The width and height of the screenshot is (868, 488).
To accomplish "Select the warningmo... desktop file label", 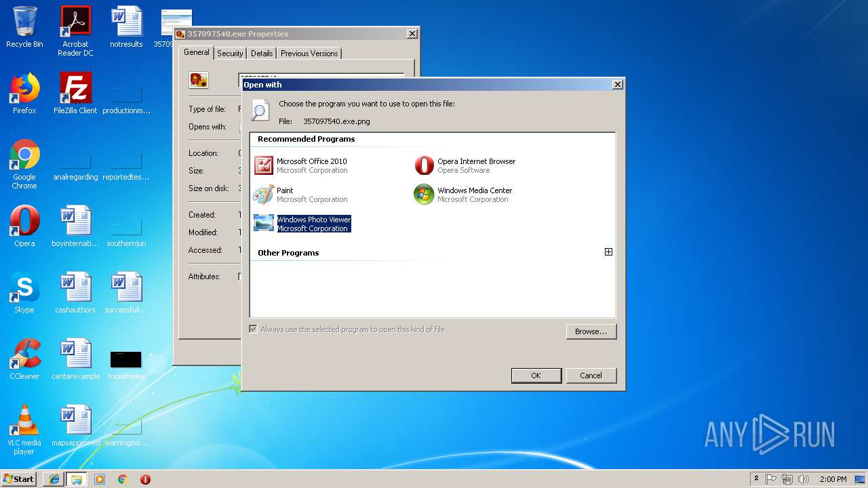I will click(x=126, y=443).
